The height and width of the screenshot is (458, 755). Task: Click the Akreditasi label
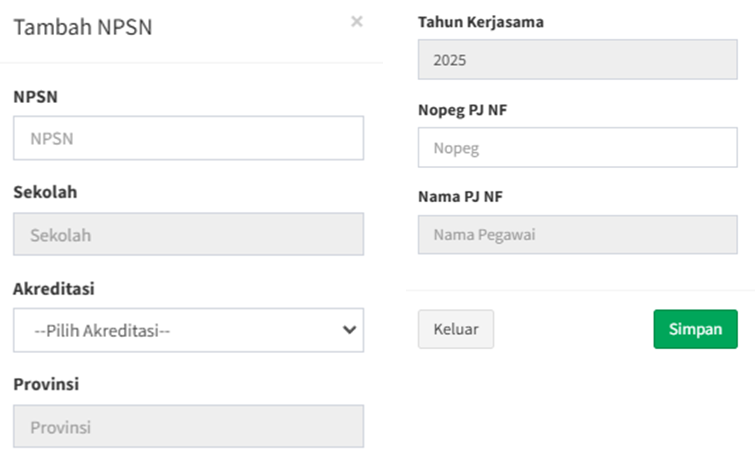(x=53, y=288)
